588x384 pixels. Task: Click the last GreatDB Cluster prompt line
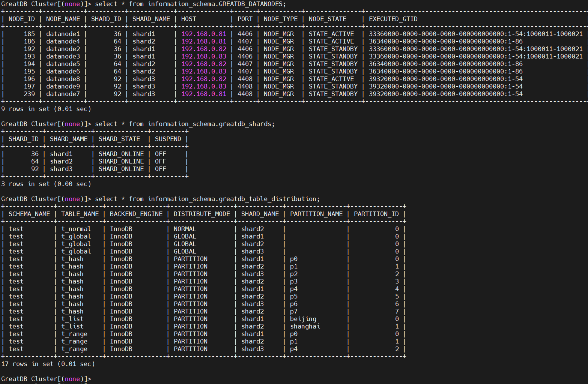46,379
